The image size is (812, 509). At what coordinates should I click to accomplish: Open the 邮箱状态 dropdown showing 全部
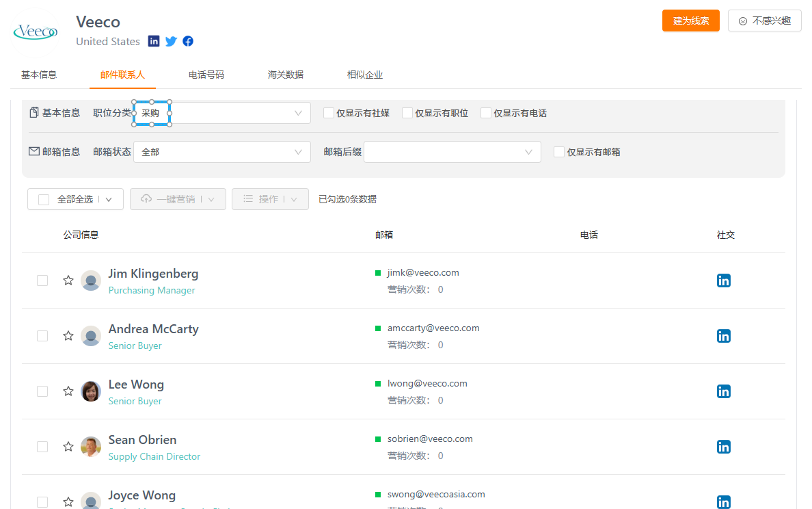point(222,152)
